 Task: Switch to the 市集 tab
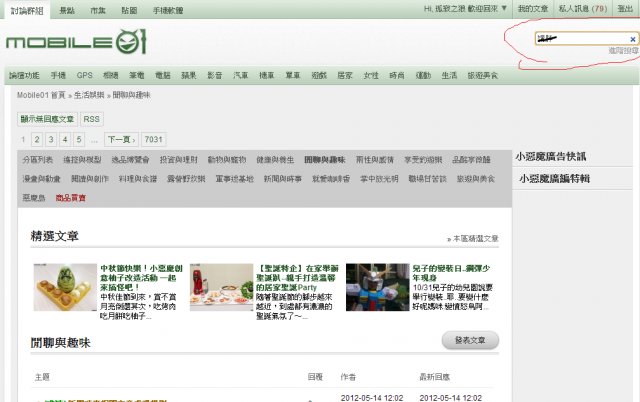click(x=98, y=10)
